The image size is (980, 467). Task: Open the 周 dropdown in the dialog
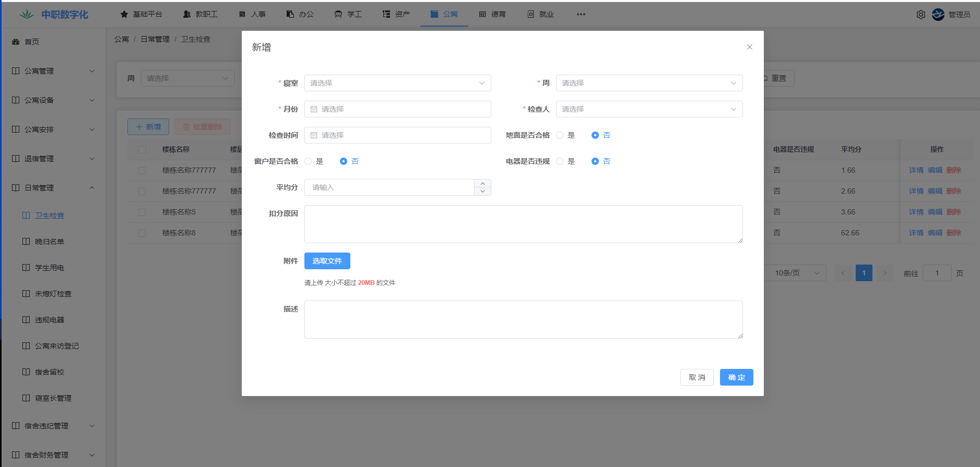tap(648, 83)
